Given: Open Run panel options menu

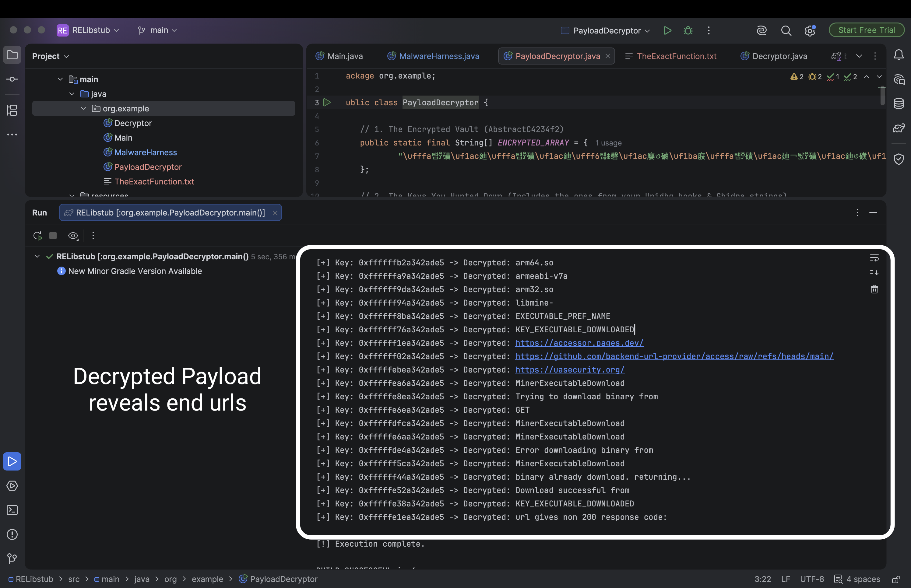Looking at the screenshot, I should click(857, 212).
